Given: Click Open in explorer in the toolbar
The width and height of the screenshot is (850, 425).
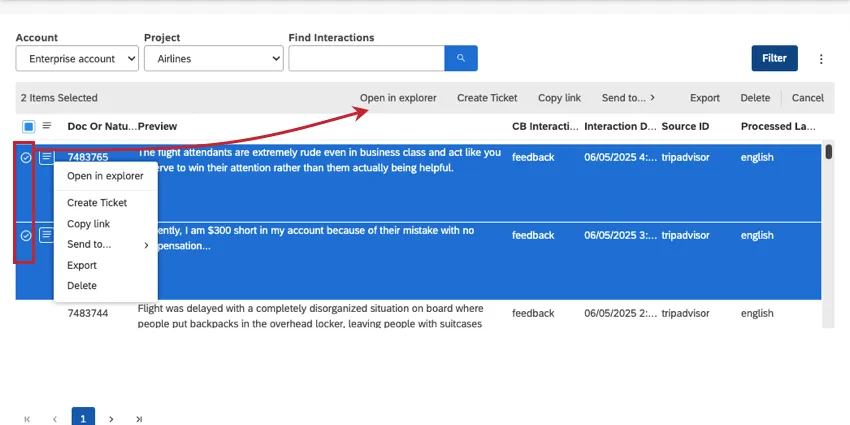Looking at the screenshot, I should [x=398, y=98].
